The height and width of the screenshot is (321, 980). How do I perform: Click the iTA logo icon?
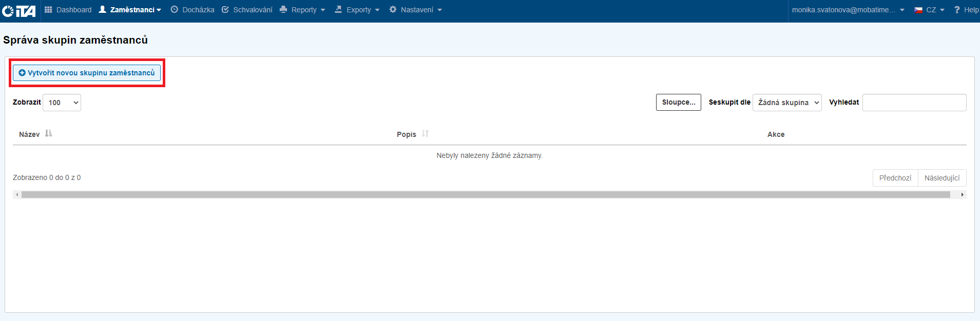click(x=19, y=10)
